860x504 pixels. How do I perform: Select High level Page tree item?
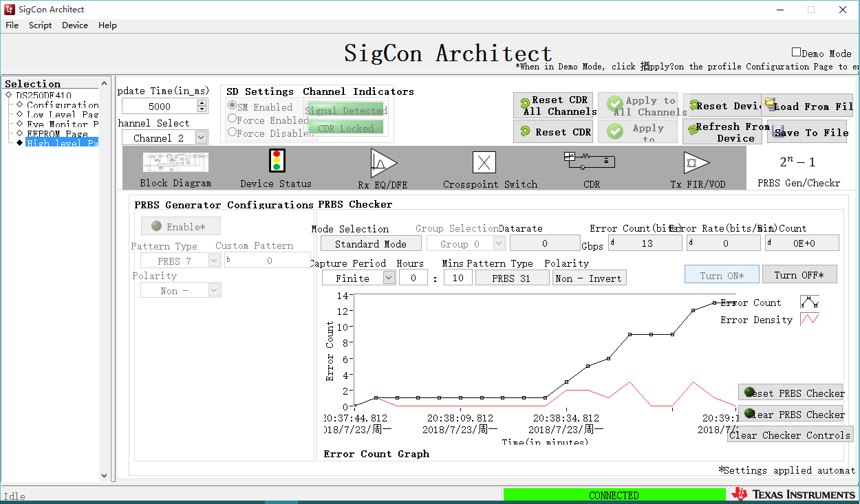(x=63, y=143)
